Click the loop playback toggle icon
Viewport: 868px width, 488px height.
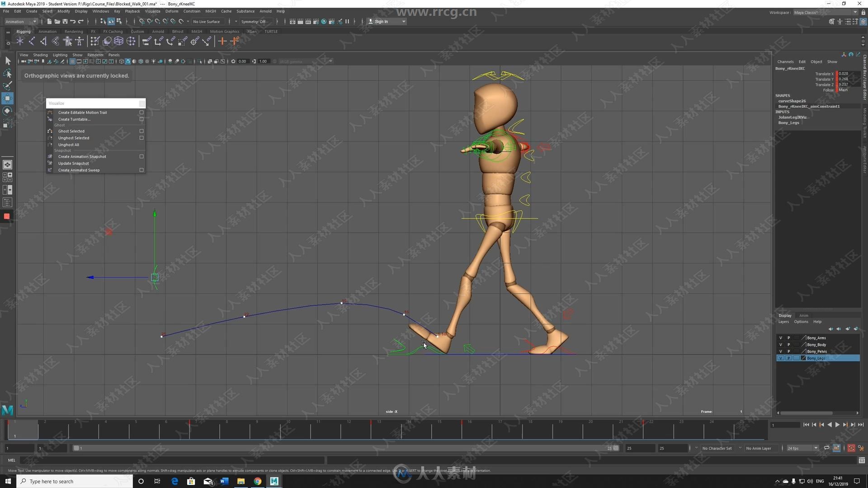[x=826, y=448]
